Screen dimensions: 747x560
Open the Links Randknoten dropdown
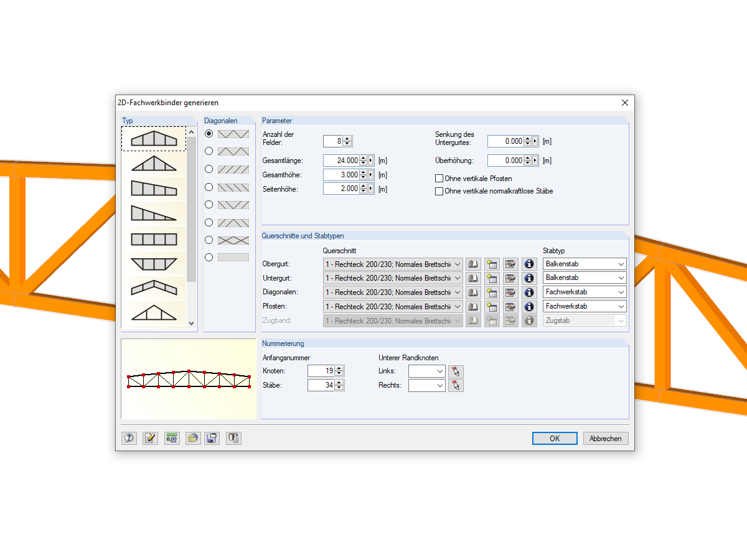pos(427,371)
